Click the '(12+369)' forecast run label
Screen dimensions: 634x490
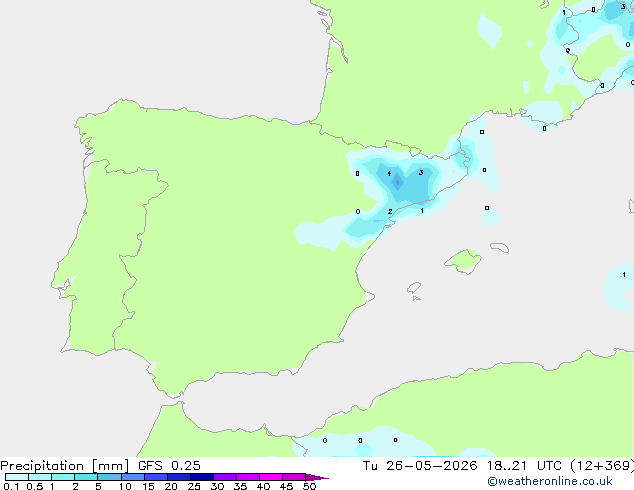(x=602, y=466)
